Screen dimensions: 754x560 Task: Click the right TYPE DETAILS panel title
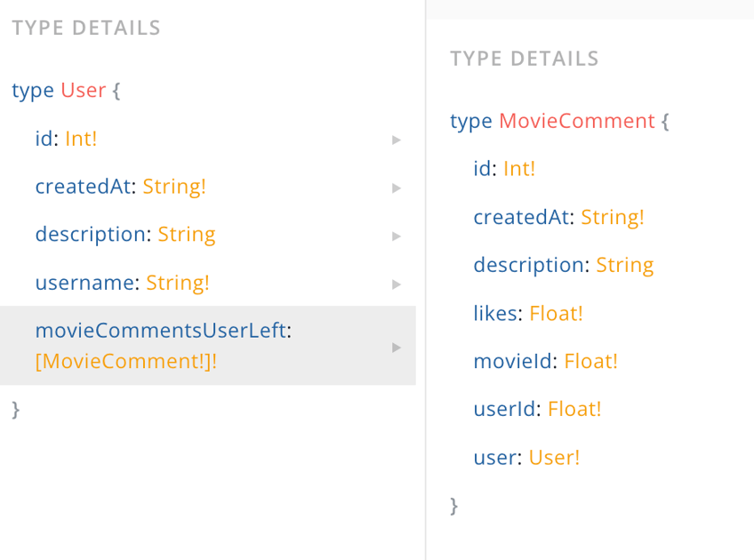521,59
